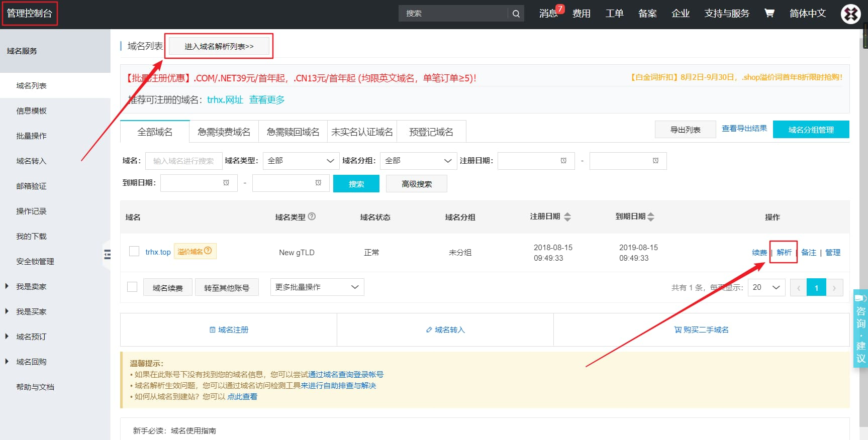Open the page size 20 dropdown

[x=766, y=287]
